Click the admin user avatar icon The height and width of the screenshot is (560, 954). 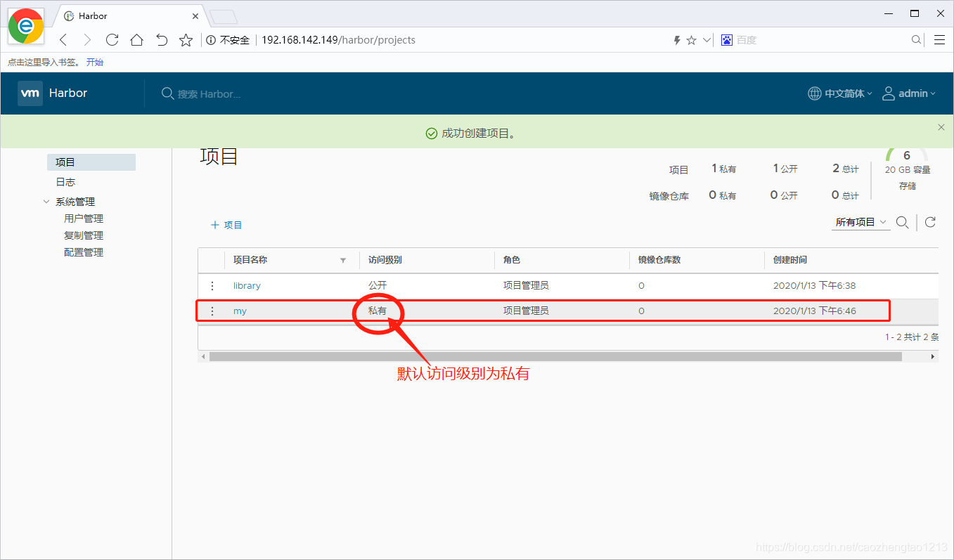(889, 93)
